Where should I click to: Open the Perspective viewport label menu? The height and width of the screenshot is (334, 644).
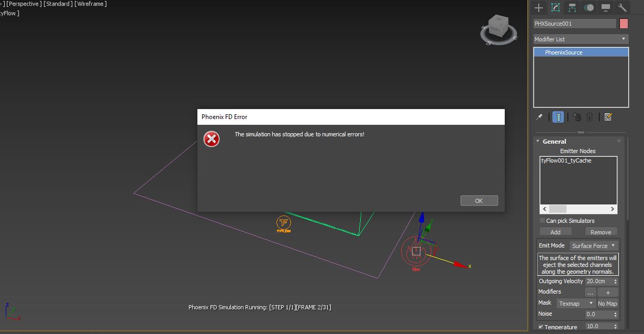(23, 4)
